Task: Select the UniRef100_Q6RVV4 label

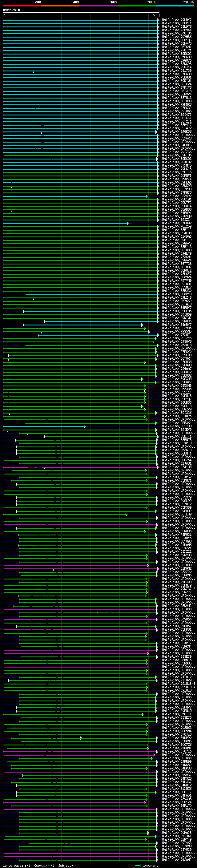Action: click(177, 94)
